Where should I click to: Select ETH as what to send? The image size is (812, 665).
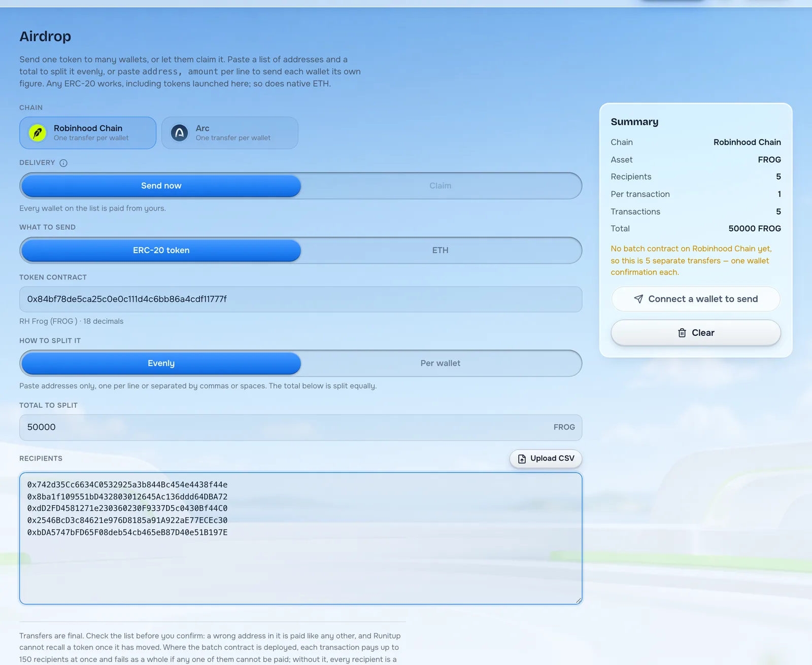coord(441,250)
